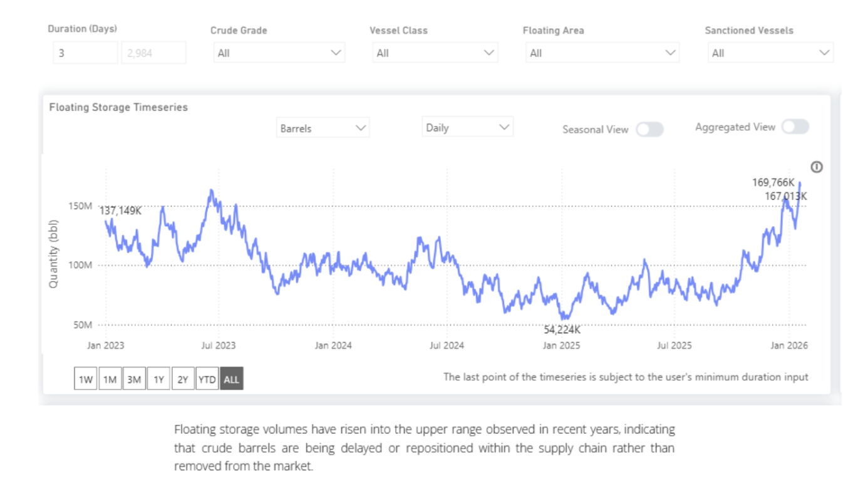Image resolution: width=868 pixels, height=486 pixels.
Task: Open the Crude Grade dropdown
Action: [279, 53]
